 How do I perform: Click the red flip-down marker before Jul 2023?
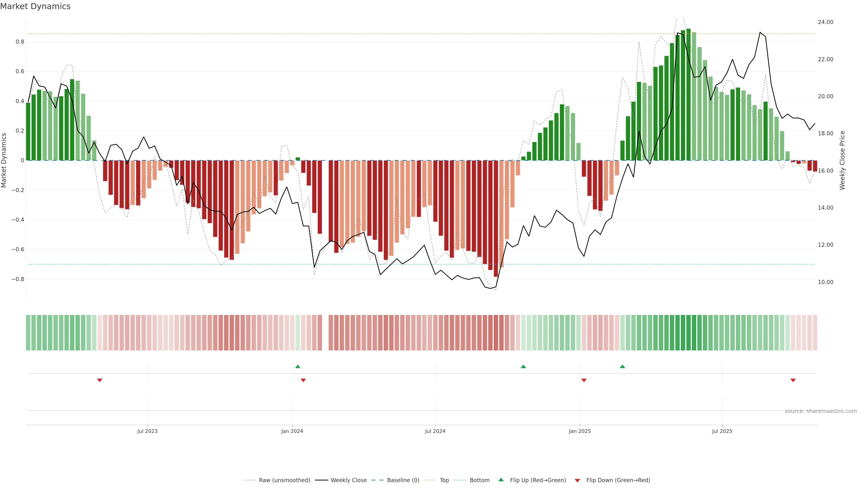coord(100,380)
